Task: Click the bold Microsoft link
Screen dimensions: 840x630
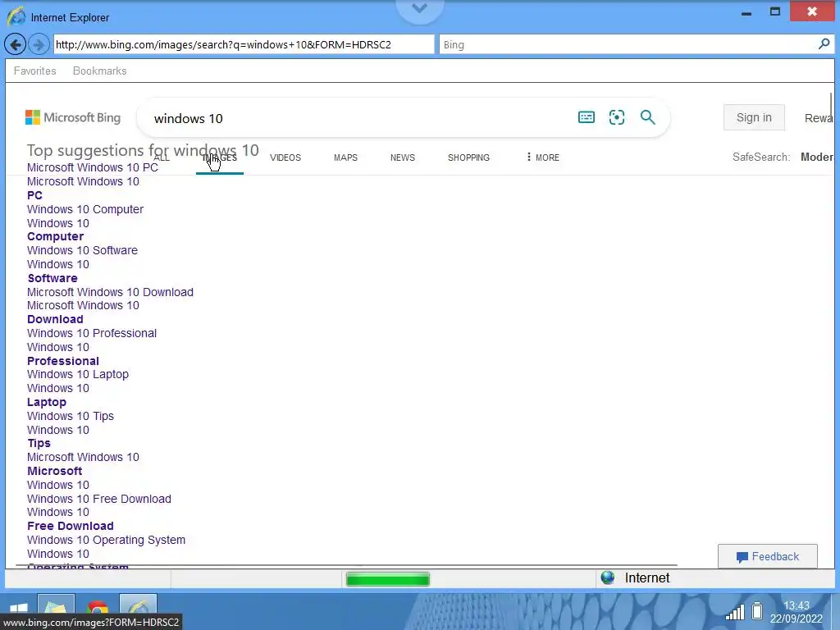Action: tap(55, 471)
